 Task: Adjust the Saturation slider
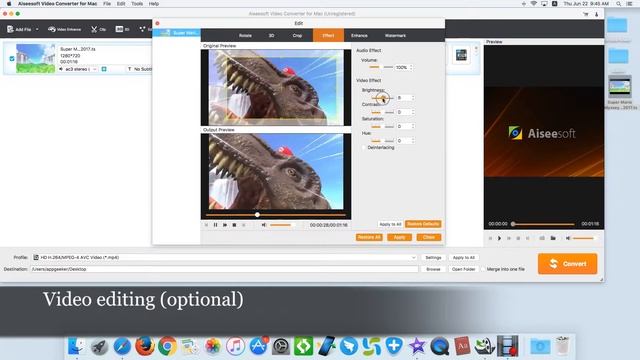tap(382, 127)
